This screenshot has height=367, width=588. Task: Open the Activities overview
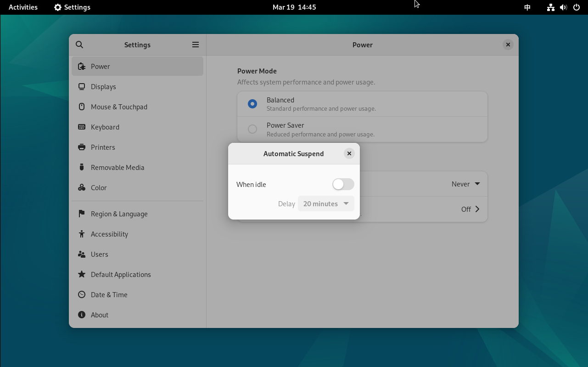[23, 7]
